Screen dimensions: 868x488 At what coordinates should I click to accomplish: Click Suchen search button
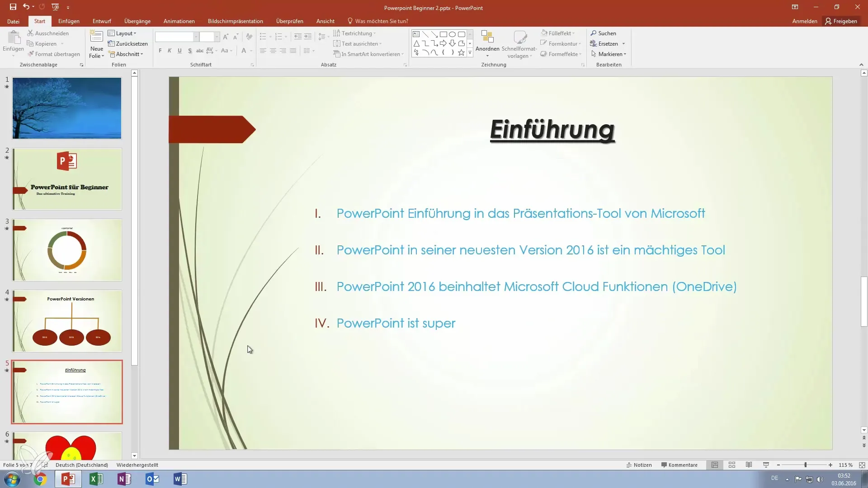[603, 33]
